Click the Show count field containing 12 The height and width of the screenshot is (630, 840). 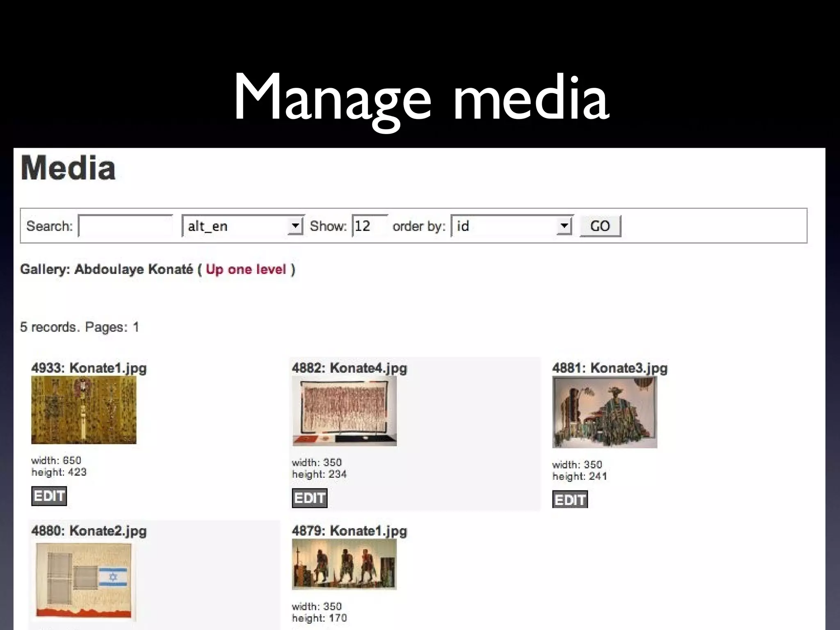(370, 226)
